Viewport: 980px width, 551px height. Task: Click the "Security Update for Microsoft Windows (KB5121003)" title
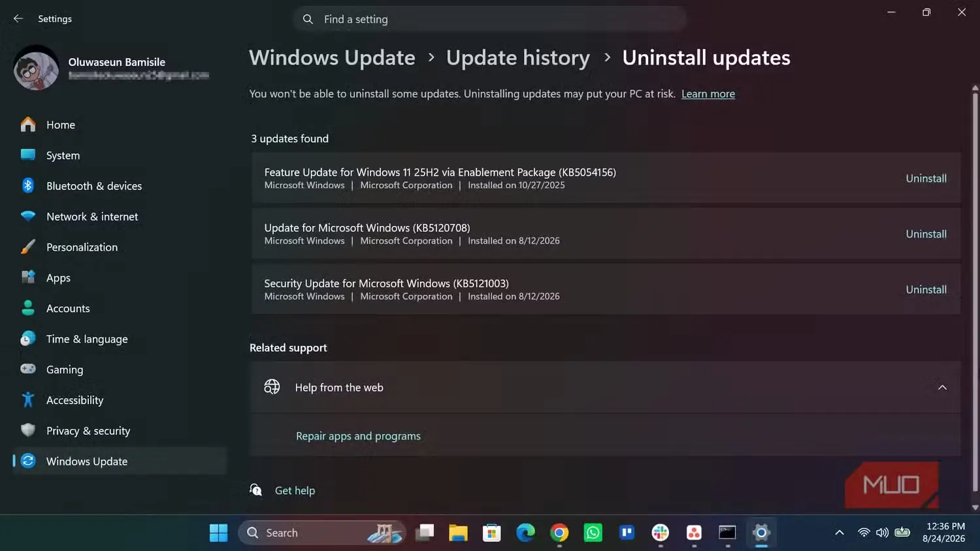click(386, 283)
